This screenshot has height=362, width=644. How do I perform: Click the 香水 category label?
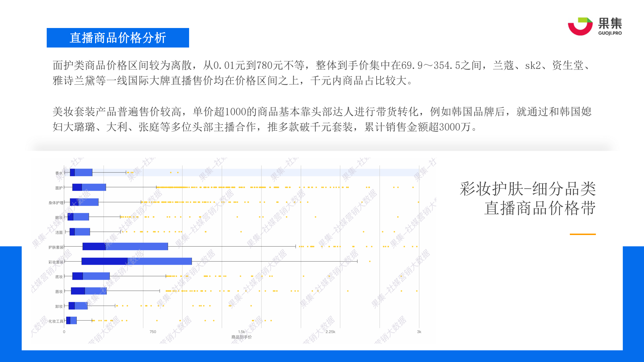pos(59,173)
